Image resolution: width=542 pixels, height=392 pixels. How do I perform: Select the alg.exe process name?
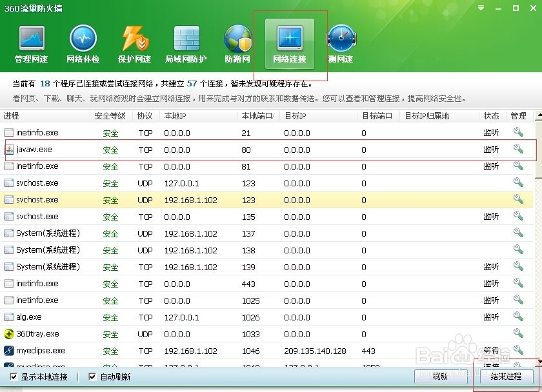[29, 317]
